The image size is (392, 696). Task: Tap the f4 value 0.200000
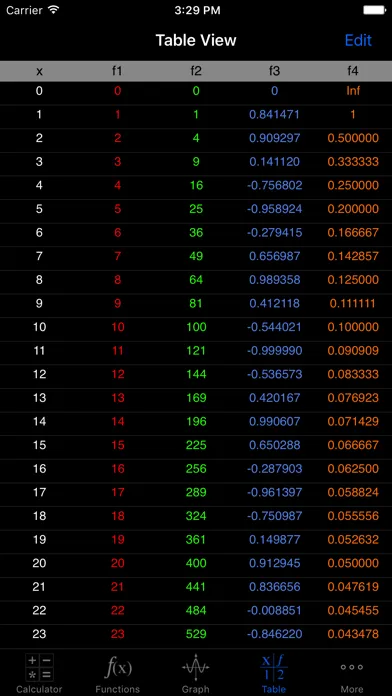click(x=353, y=209)
